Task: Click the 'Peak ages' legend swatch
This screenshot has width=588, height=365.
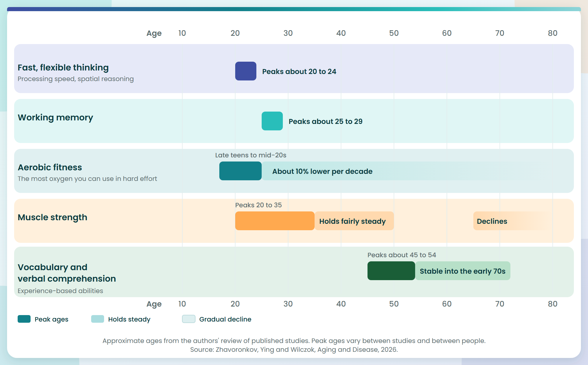Action: [24, 319]
